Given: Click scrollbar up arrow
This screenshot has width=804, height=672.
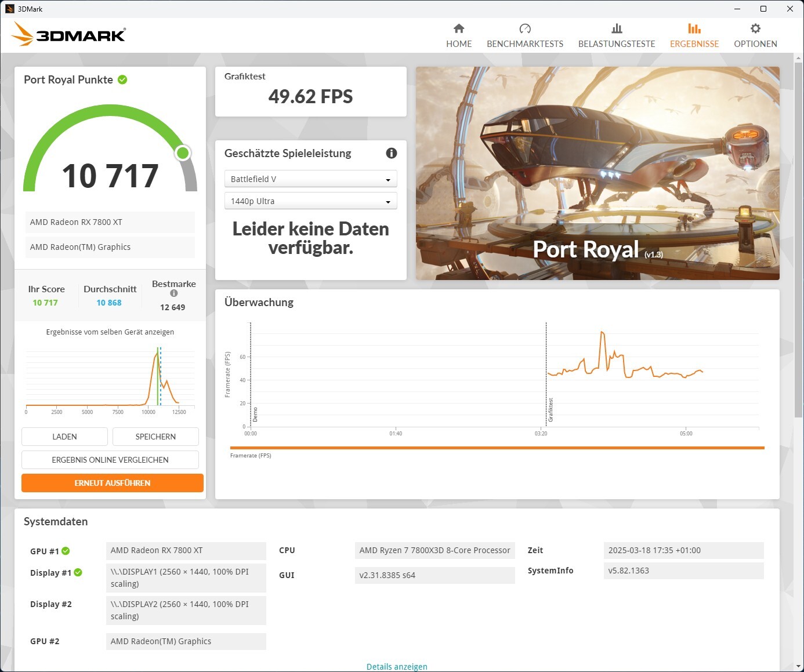Looking at the screenshot, I should tap(799, 57).
